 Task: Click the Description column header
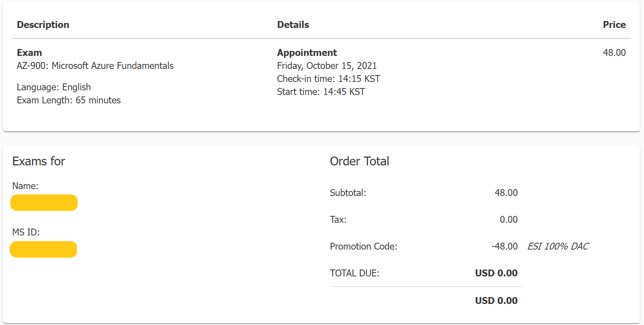click(x=43, y=25)
